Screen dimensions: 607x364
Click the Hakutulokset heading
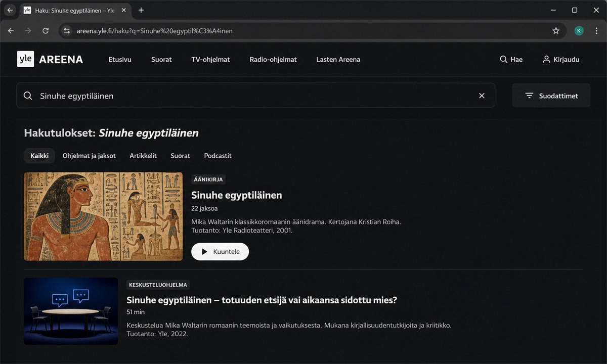click(x=111, y=133)
